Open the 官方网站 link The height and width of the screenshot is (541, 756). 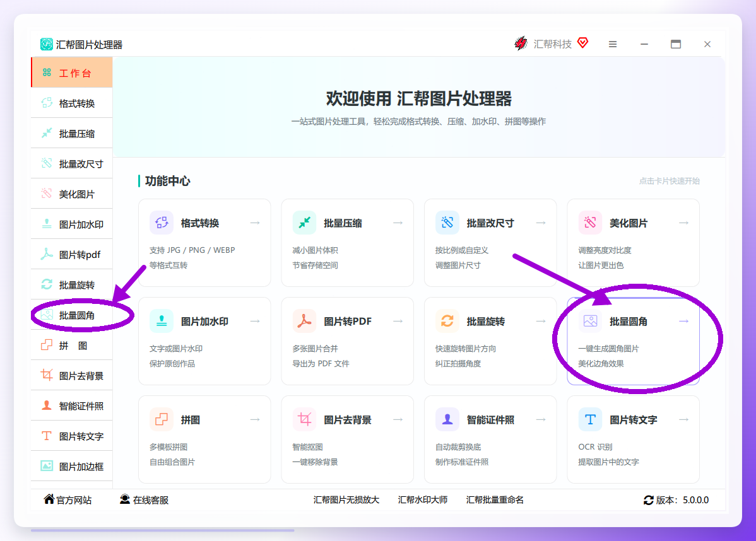68,499
